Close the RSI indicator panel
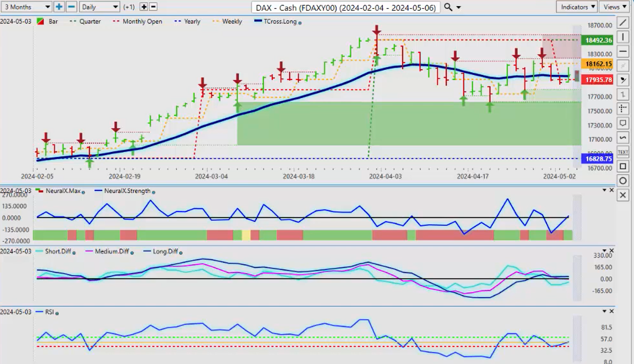 coord(612,311)
